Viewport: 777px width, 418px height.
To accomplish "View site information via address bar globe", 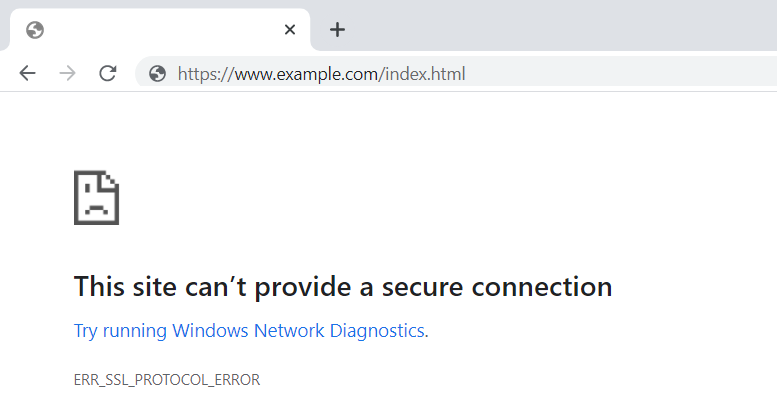I will 157,74.
